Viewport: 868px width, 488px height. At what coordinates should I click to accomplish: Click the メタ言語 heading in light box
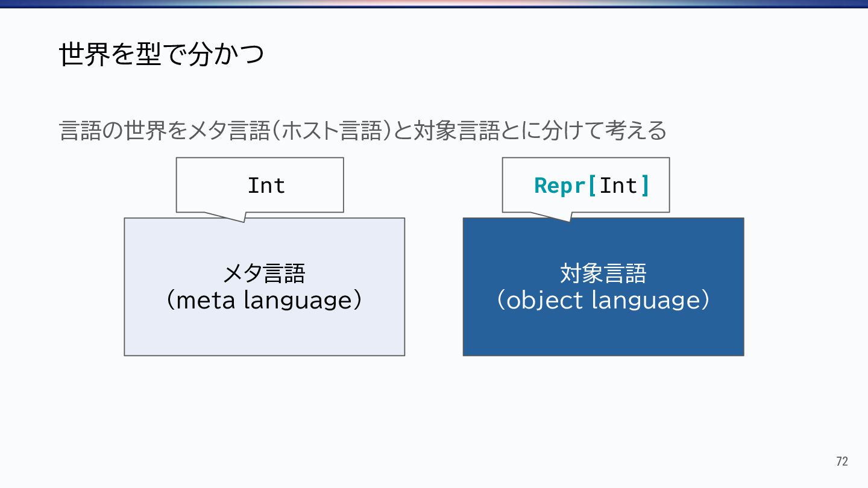[x=264, y=274]
